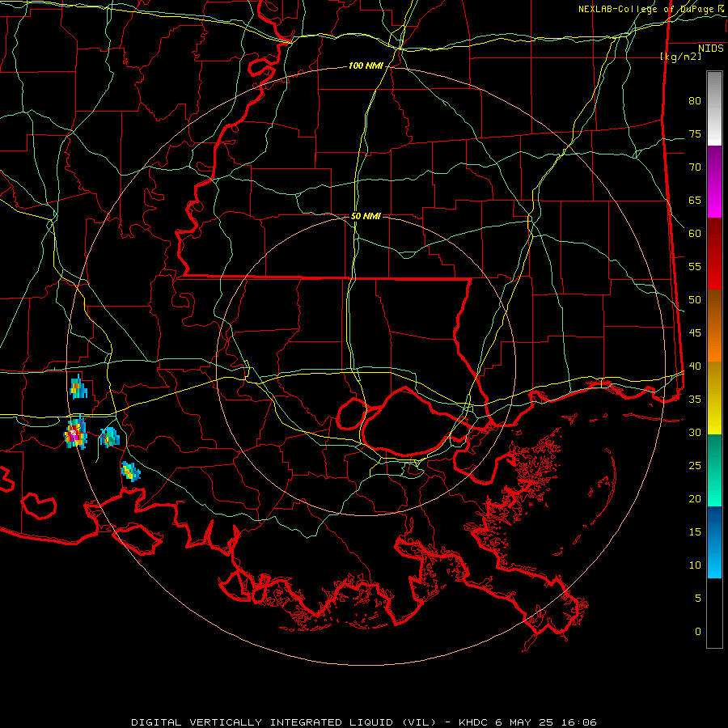Viewport: 728px width, 728px height.
Task: Click the 75 value on the color scale
Action: click(695, 133)
